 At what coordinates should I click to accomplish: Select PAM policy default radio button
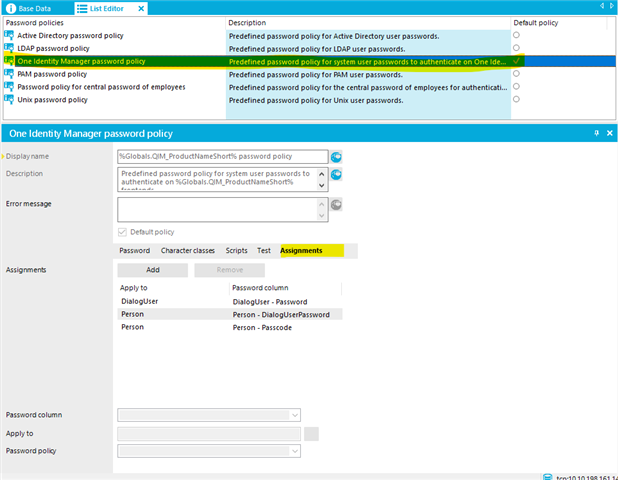[516, 73]
